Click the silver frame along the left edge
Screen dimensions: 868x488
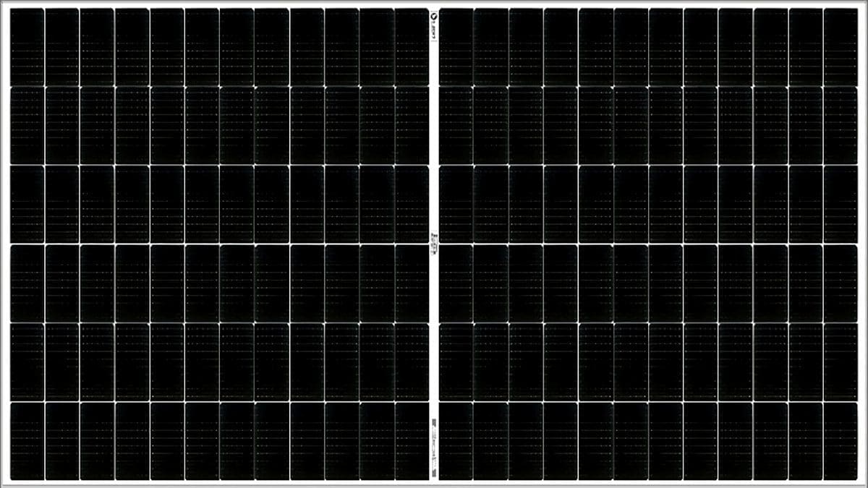(x=4, y=244)
